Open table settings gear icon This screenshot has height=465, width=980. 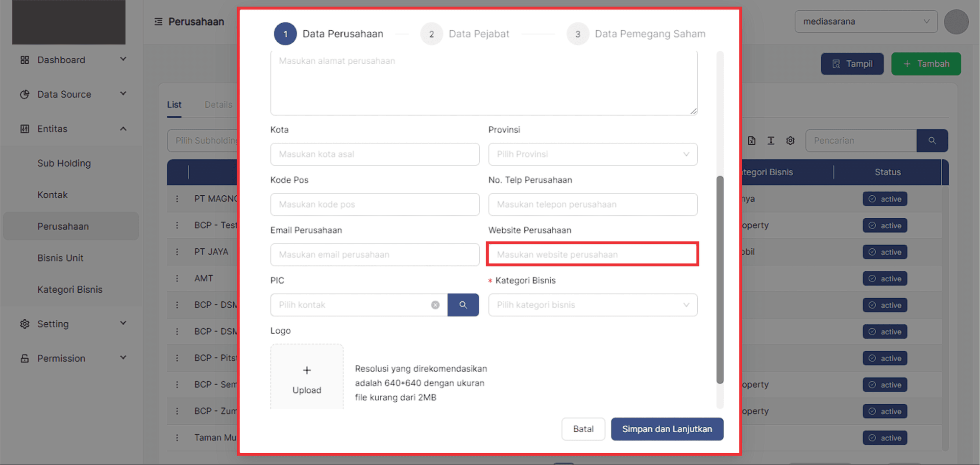[790, 141]
